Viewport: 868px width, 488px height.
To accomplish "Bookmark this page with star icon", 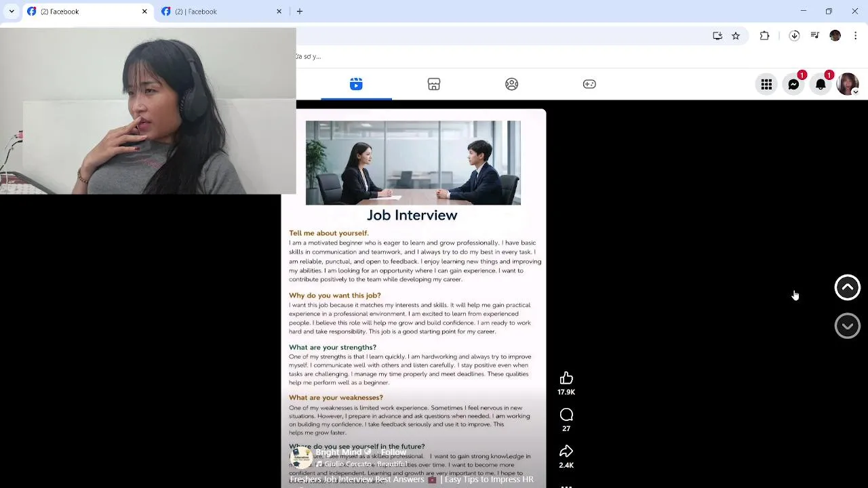I will click(736, 36).
